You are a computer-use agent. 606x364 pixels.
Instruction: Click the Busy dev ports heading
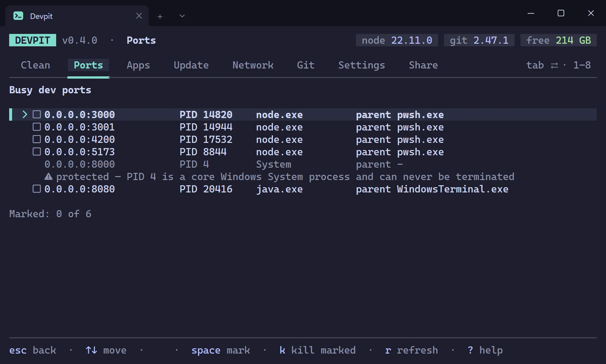[50, 90]
